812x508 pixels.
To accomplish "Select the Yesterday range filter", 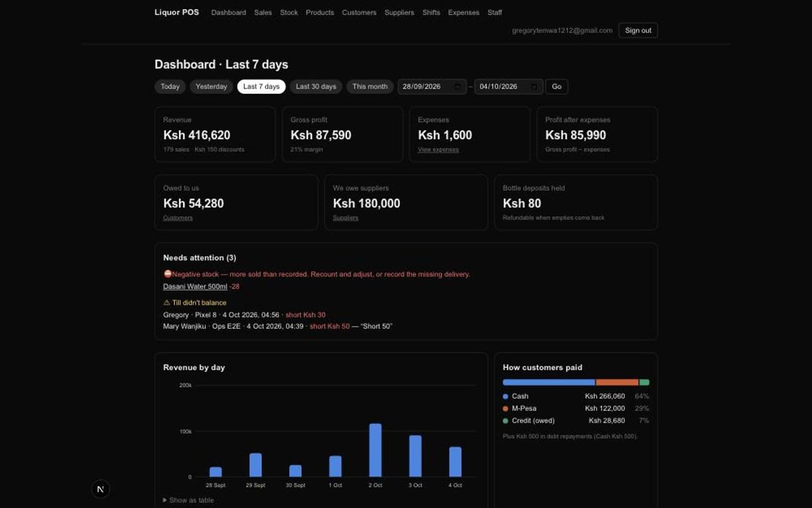I will [211, 86].
